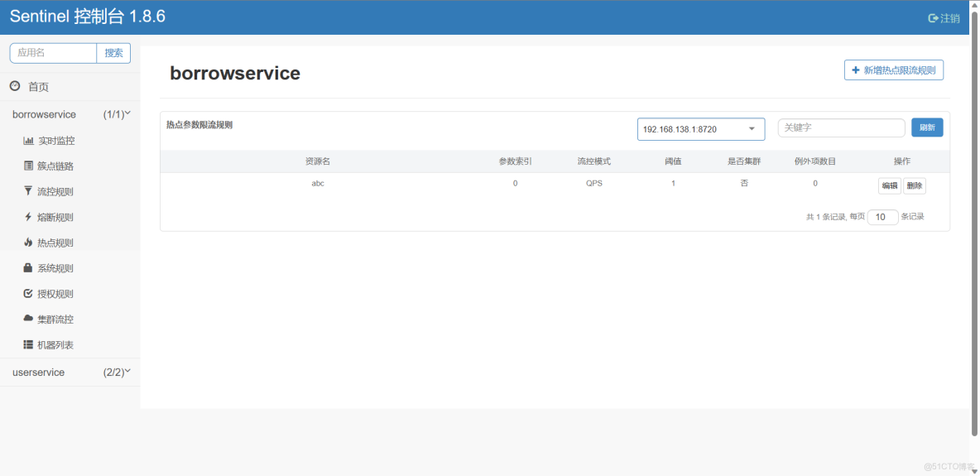Click the 参数索引 column header
Image resolution: width=980 pixels, height=476 pixels.
click(x=515, y=161)
